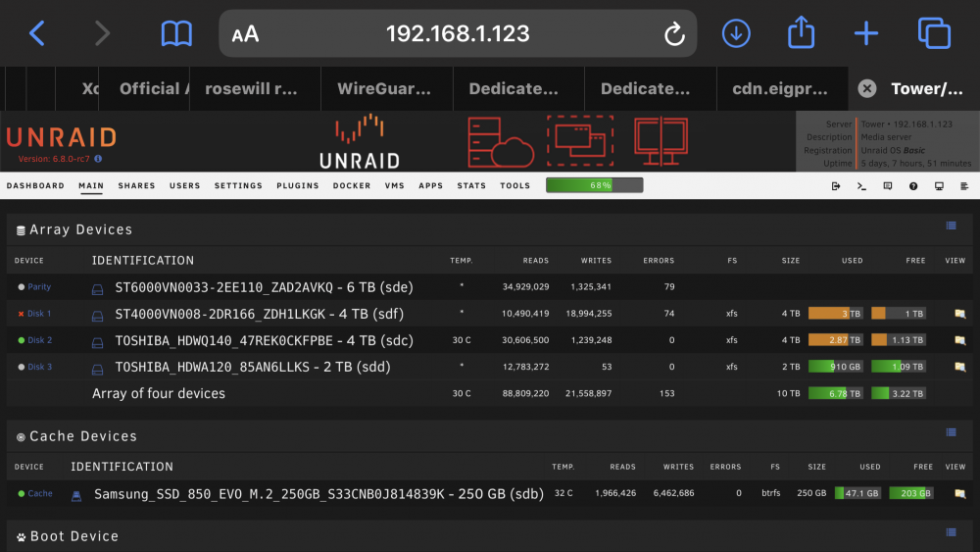Open the USERS menu

185,185
